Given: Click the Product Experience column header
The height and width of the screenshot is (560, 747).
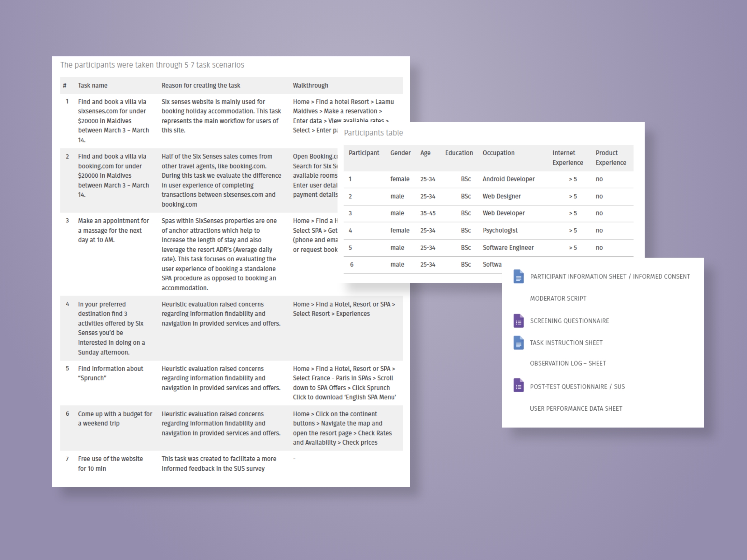Looking at the screenshot, I should click(611, 158).
